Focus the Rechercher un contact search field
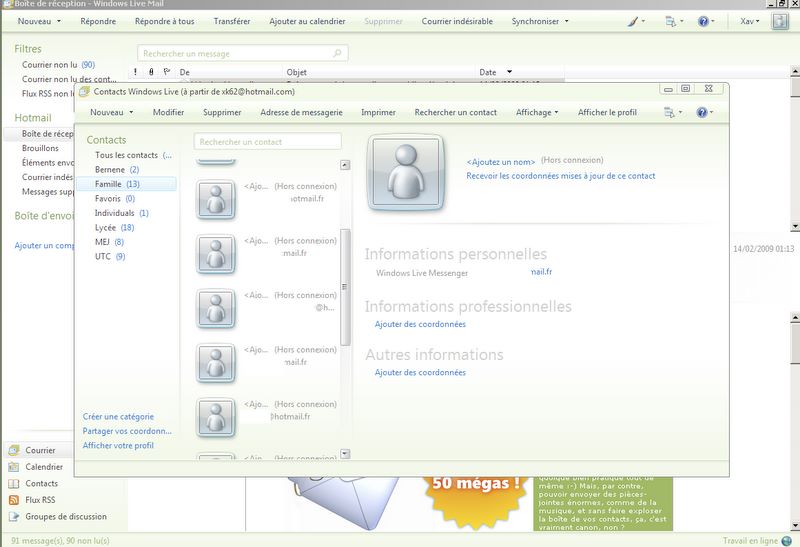 click(267, 142)
